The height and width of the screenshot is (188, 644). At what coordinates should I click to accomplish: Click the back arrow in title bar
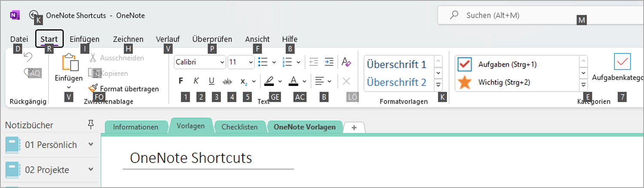click(33, 15)
